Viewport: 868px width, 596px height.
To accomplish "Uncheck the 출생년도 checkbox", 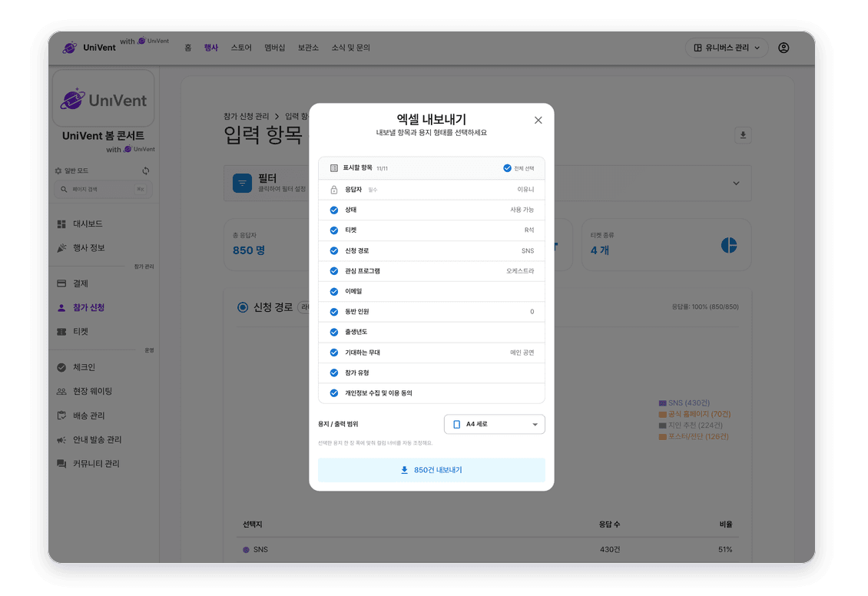I will [x=334, y=332].
